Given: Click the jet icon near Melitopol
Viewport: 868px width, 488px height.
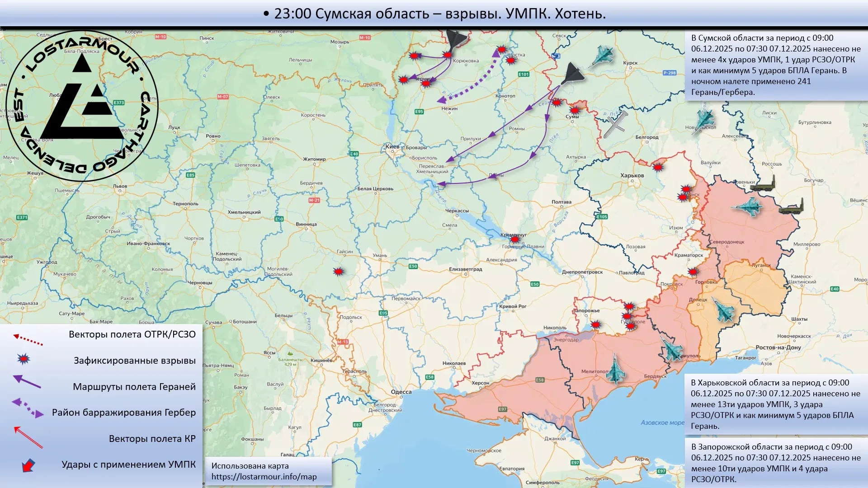Looking at the screenshot, I should tap(615, 370).
